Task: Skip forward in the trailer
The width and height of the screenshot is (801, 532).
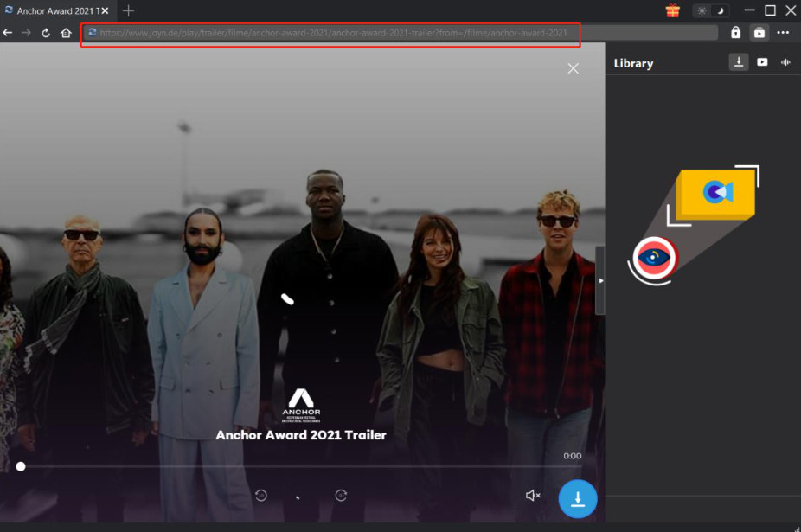Action: click(341, 495)
